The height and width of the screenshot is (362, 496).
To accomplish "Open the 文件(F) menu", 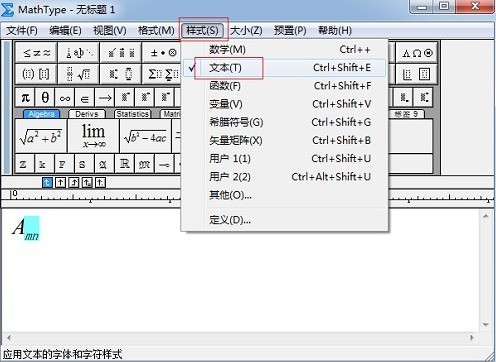I will (22, 31).
